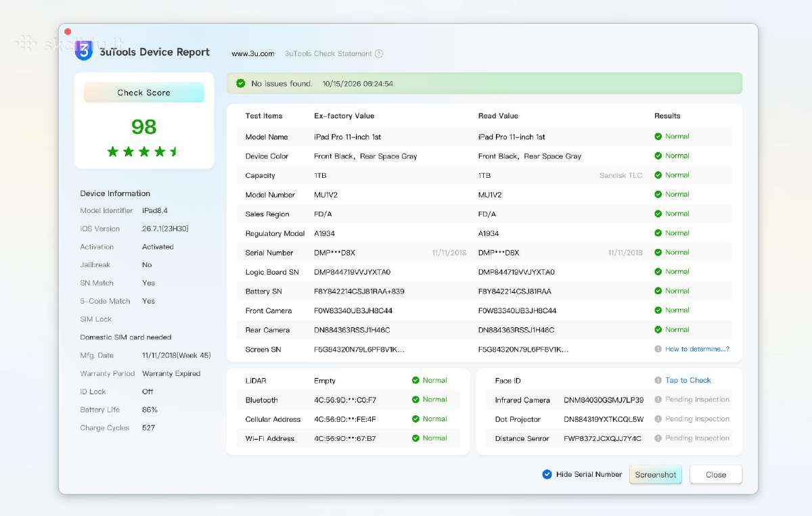Click the Sandisk TLC label

(x=621, y=176)
